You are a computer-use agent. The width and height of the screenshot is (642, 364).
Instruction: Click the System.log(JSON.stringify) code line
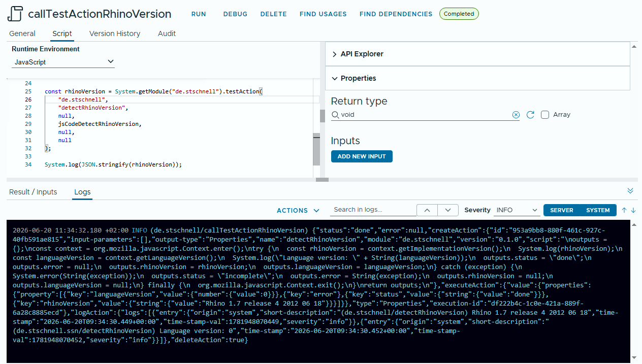tap(113, 164)
